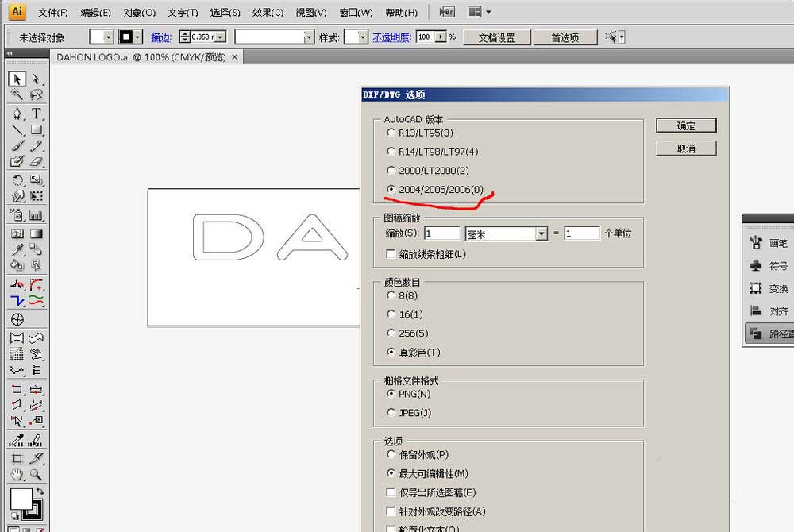Select the Line Segment tool

[x=17, y=129]
